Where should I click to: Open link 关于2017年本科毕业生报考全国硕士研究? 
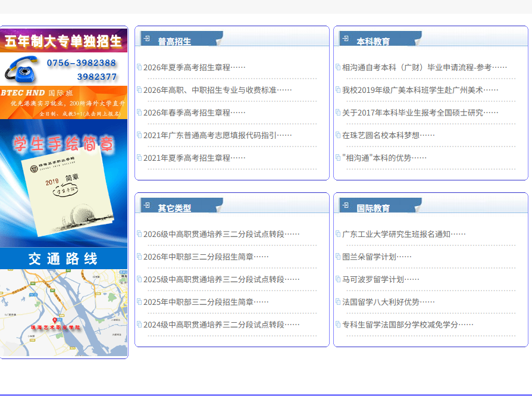[x=420, y=113]
